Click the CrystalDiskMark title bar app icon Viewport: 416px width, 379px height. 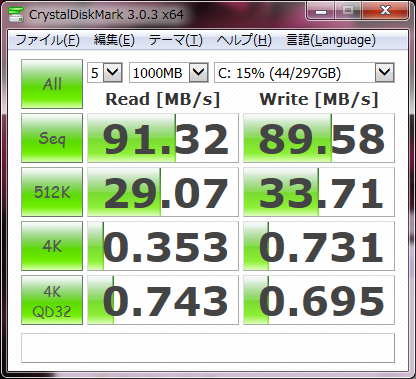pos(16,14)
